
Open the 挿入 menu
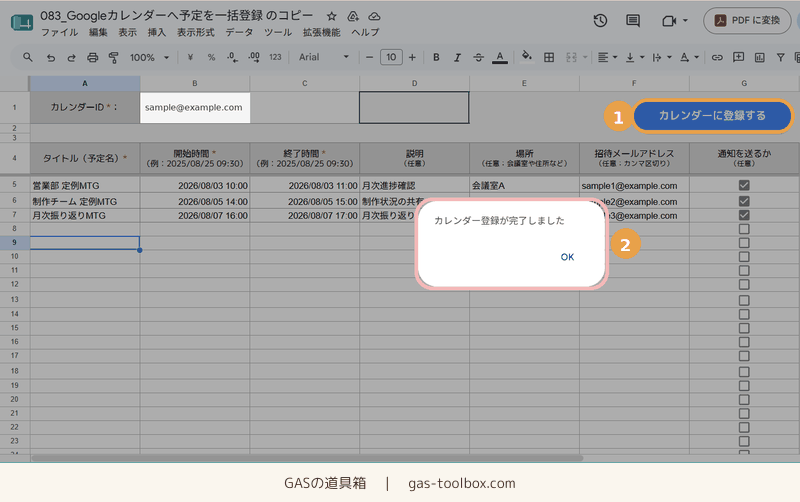pyautogui.click(x=157, y=32)
